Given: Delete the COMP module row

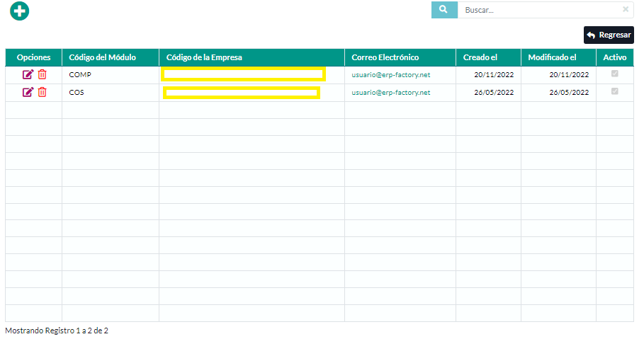Looking at the screenshot, I should tap(43, 74).
